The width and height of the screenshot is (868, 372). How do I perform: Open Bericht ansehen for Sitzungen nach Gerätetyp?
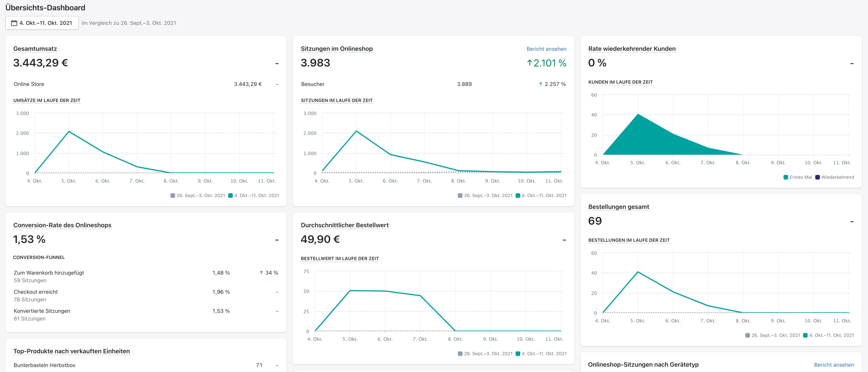[834, 365]
